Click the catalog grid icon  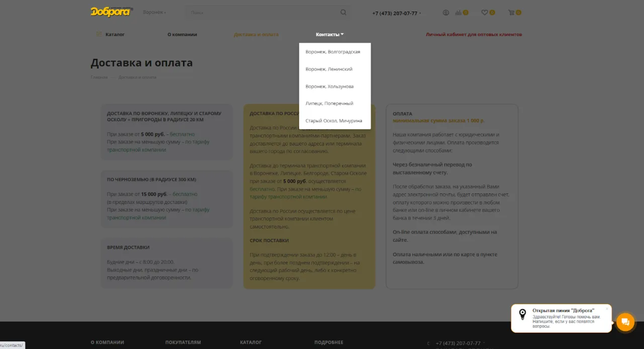(x=99, y=34)
